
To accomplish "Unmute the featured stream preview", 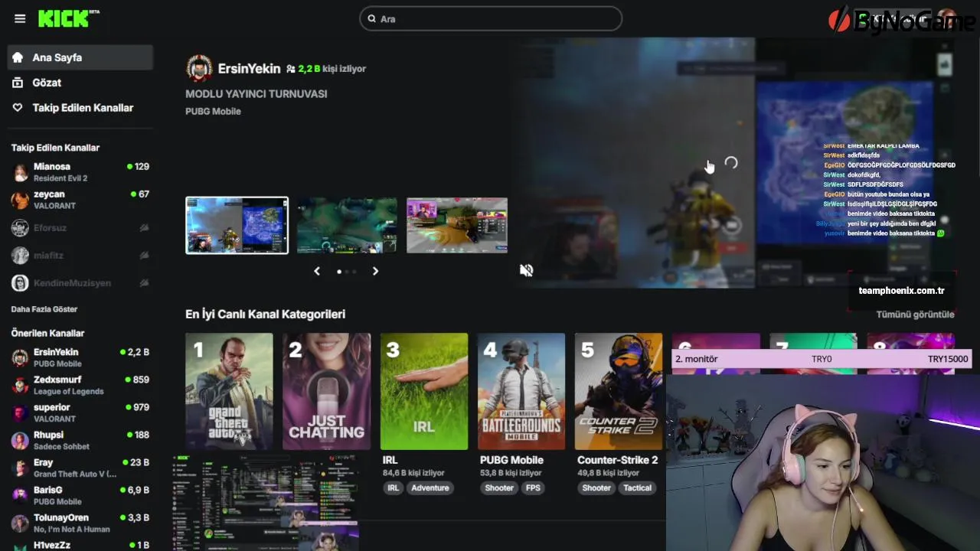I will pyautogui.click(x=527, y=270).
